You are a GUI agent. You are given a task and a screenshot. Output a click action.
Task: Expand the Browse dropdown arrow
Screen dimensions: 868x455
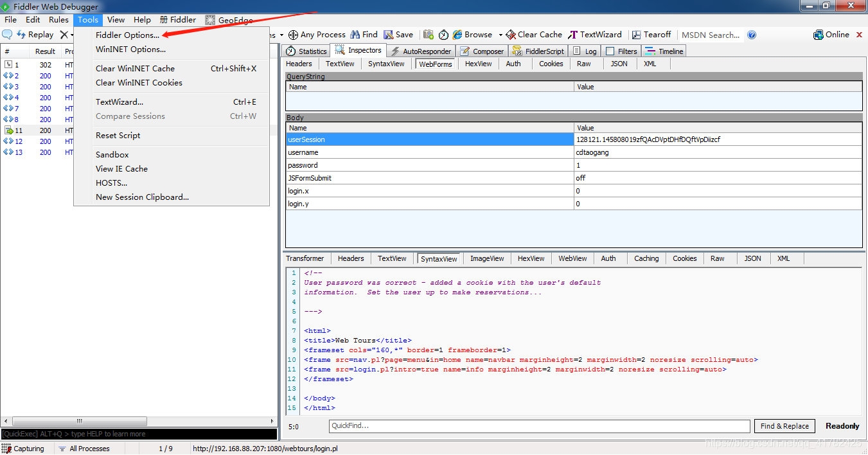(500, 35)
